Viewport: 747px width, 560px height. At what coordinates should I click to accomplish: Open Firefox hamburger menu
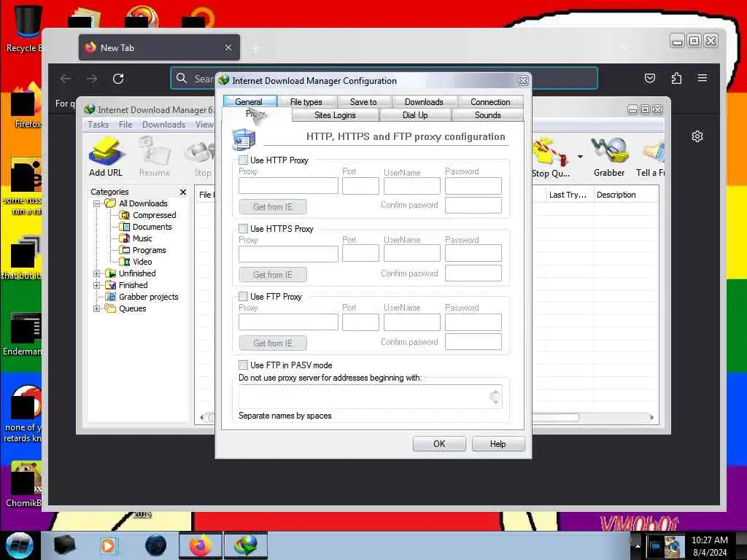click(703, 77)
